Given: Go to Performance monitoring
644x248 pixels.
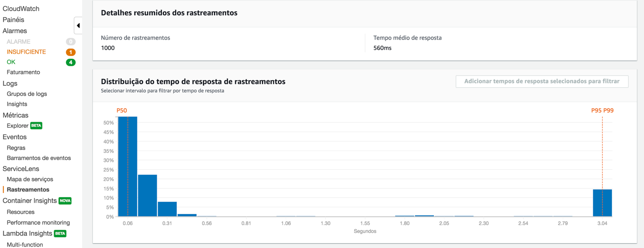Looking at the screenshot, I should 38,222.
